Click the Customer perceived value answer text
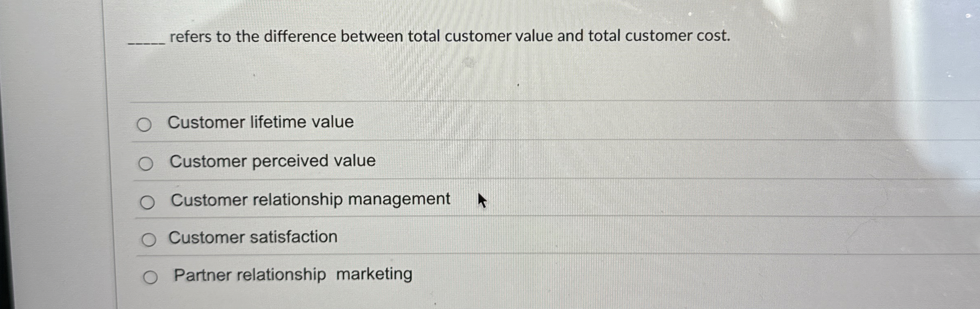The image size is (980, 309). 272,160
